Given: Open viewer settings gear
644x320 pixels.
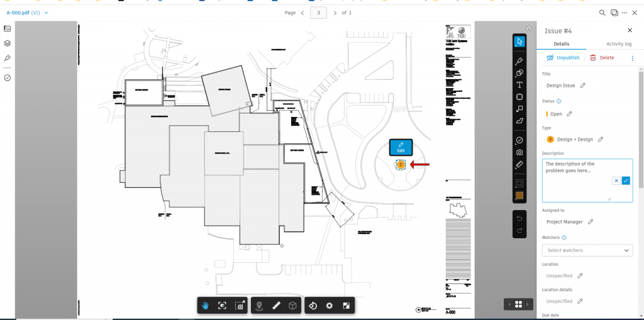Looking at the screenshot, I should click(x=329, y=306).
